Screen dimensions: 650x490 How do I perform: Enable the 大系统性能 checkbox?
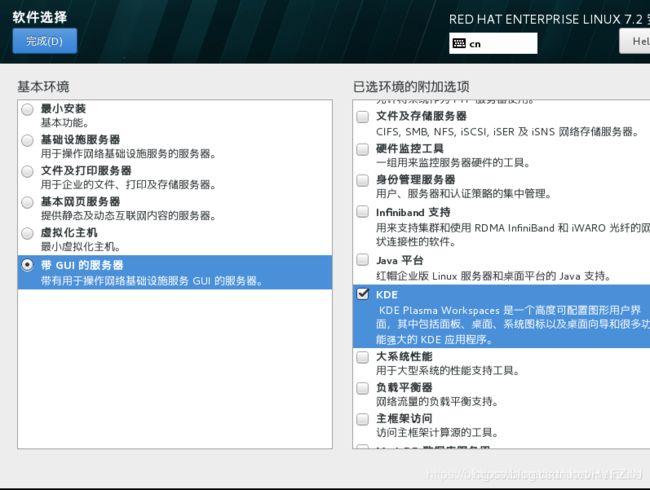click(x=363, y=357)
